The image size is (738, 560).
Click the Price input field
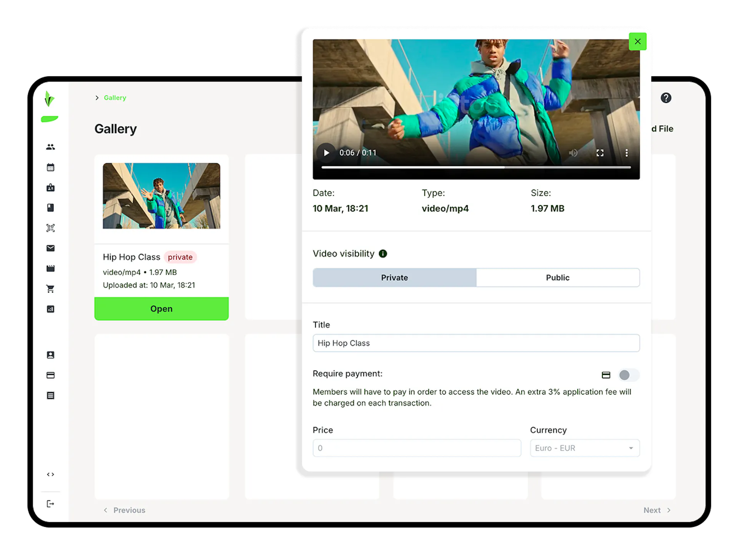417,448
